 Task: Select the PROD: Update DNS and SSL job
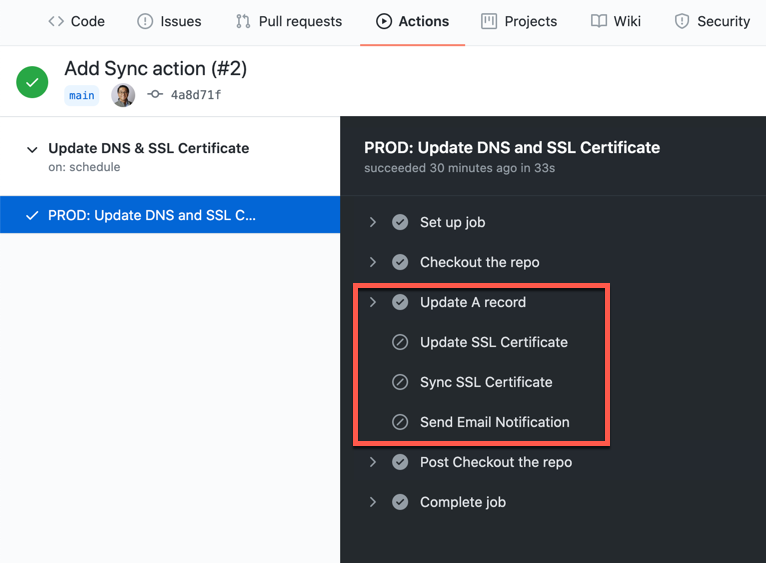coord(170,215)
